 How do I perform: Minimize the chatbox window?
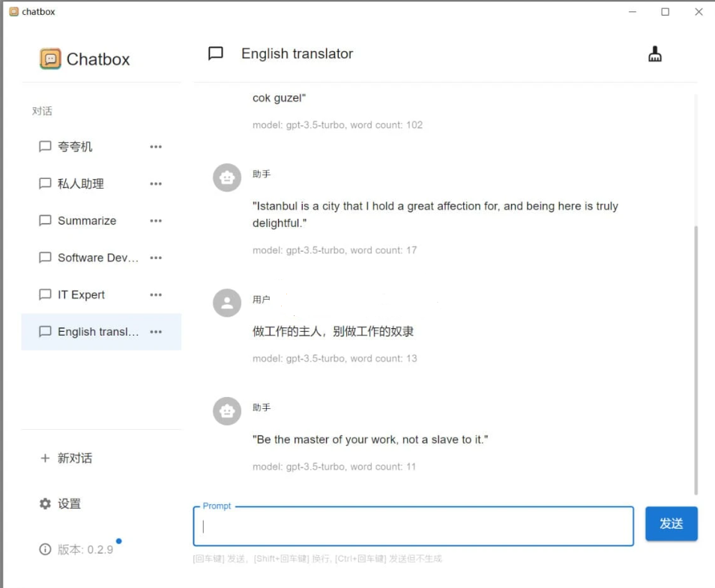[x=633, y=12]
